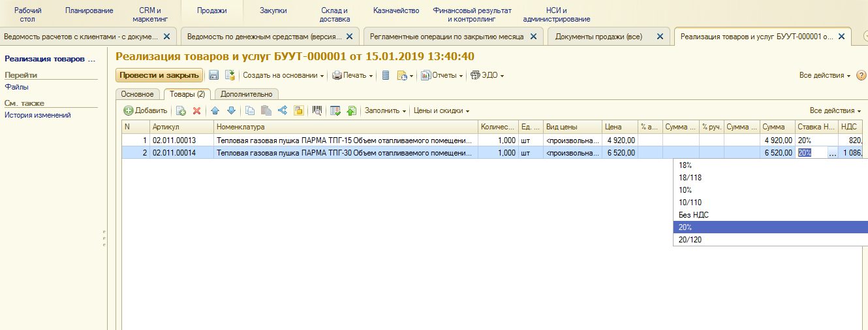This screenshot has height=330, width=868.
Task: Open the Продажи section
Action: click(x=211, y=10)
